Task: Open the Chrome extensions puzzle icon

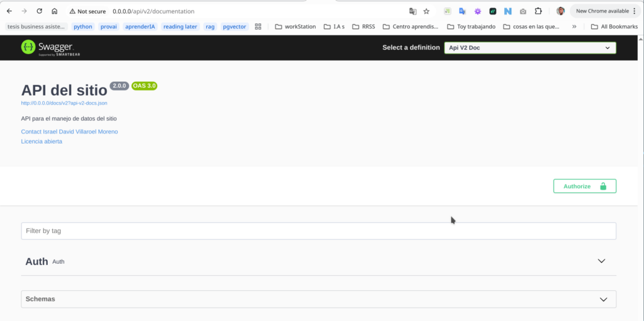Action: point(538,11)
